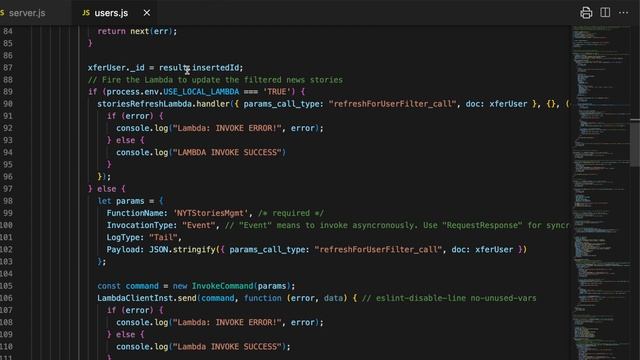The width and height of the screenshot is (640, 360).
Task: Click the string "Lambda: INVOKE ERROR!" on line 92
Action: click(x=227, y=128)
